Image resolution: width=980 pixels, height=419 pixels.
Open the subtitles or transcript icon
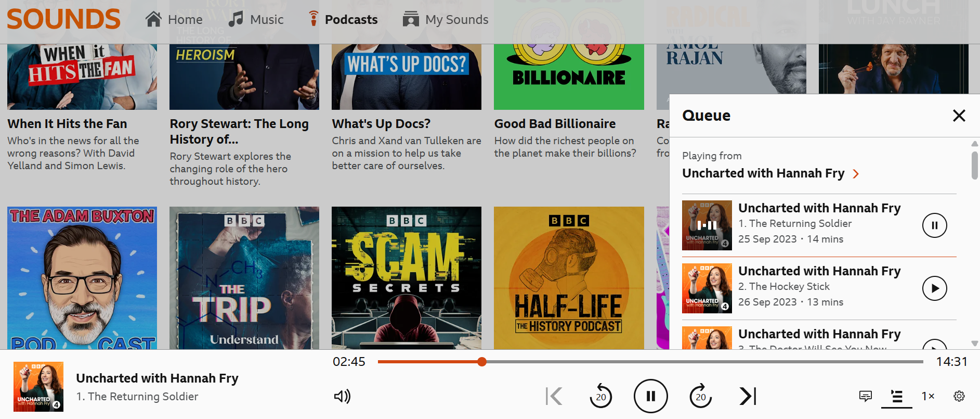pos(865,396)
